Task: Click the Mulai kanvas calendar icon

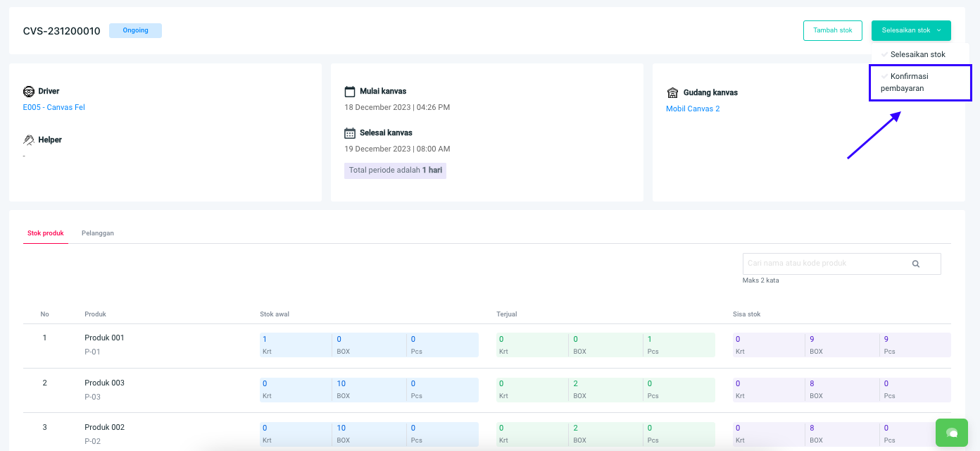Action: (350, 92)
